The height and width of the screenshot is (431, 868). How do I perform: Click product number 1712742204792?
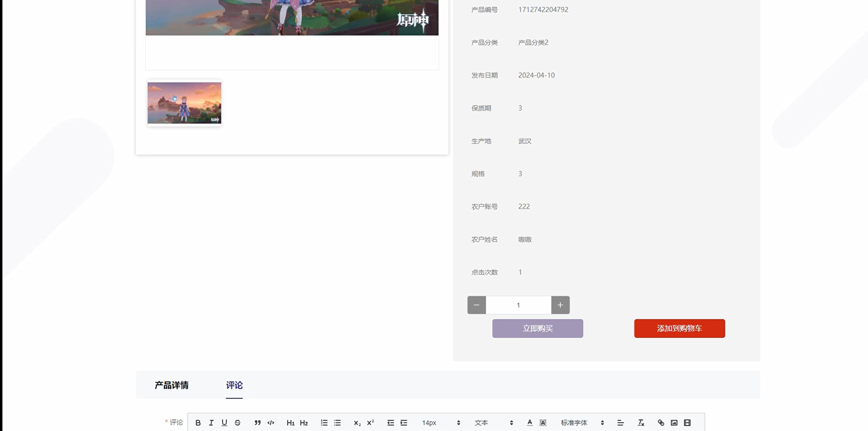tap(543, 10)
